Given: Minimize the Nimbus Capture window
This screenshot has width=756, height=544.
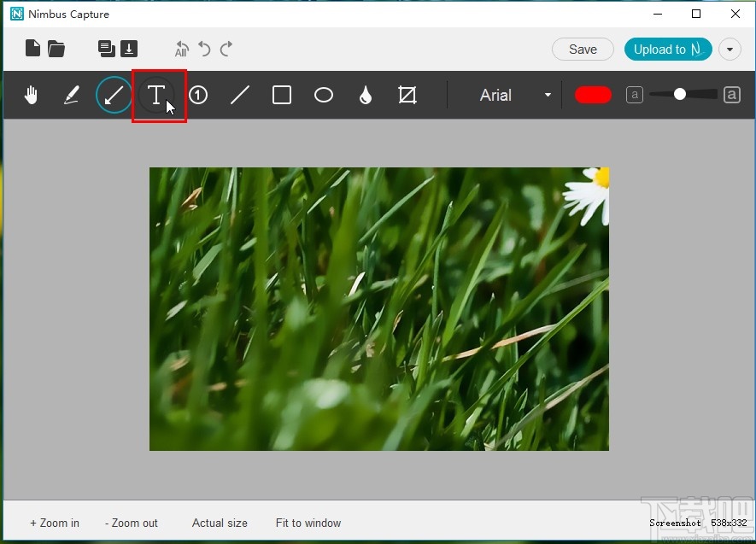Looking at the screenshot, I should click(658, 14).
